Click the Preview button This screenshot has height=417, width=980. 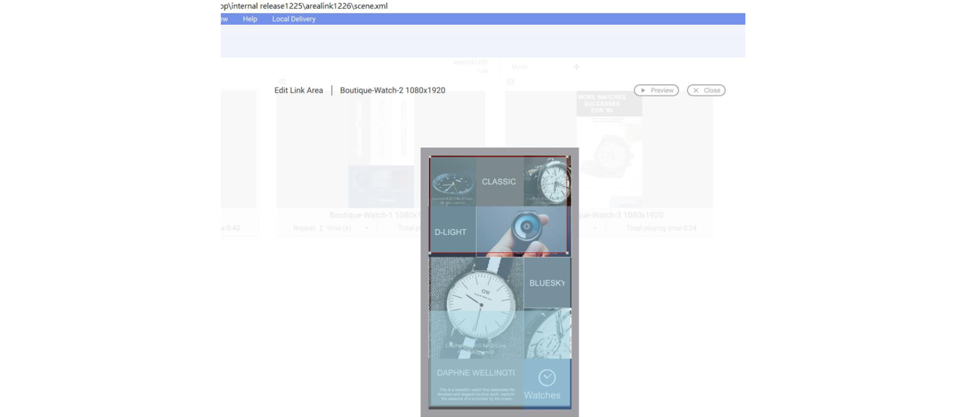click(656, 90)
